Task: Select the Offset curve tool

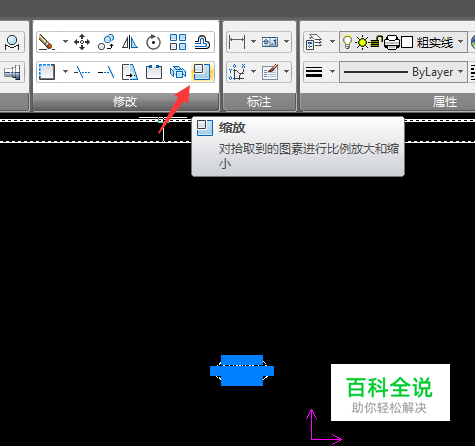Action: (202, 42)
